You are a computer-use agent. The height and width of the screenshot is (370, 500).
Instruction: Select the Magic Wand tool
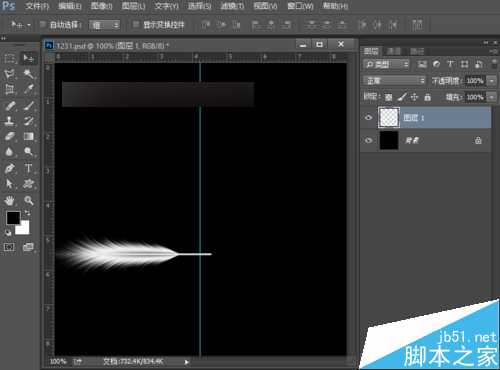click(29, 74)
